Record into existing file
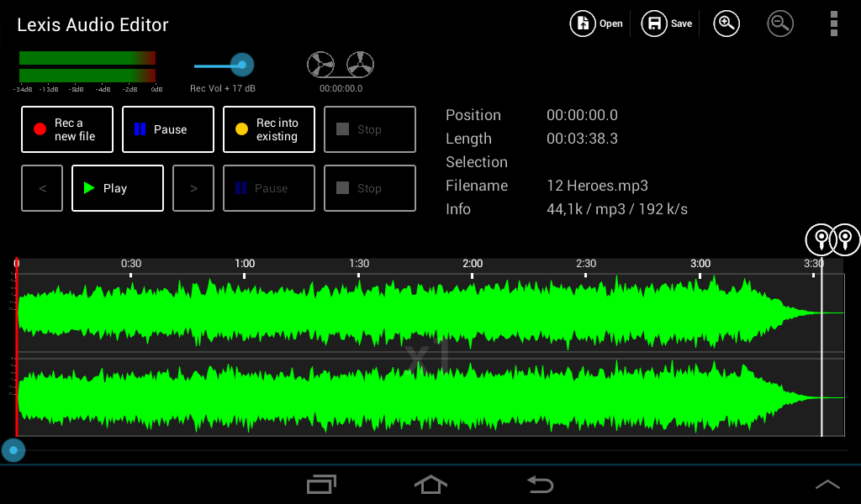 click(269, 129)
